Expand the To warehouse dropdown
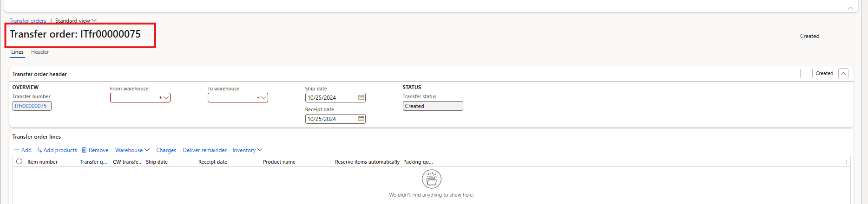The width and height of the screenshot is (868, 204). [x=264, y=98]
